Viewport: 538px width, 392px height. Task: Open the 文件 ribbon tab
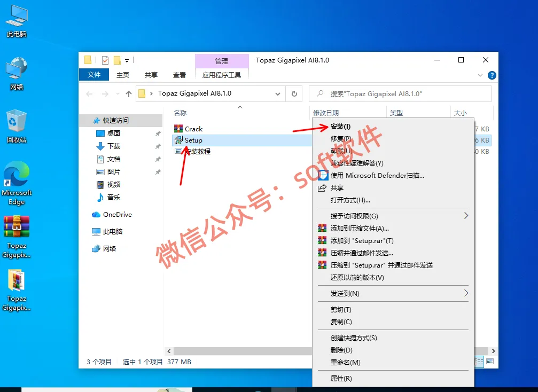(94, 75)
